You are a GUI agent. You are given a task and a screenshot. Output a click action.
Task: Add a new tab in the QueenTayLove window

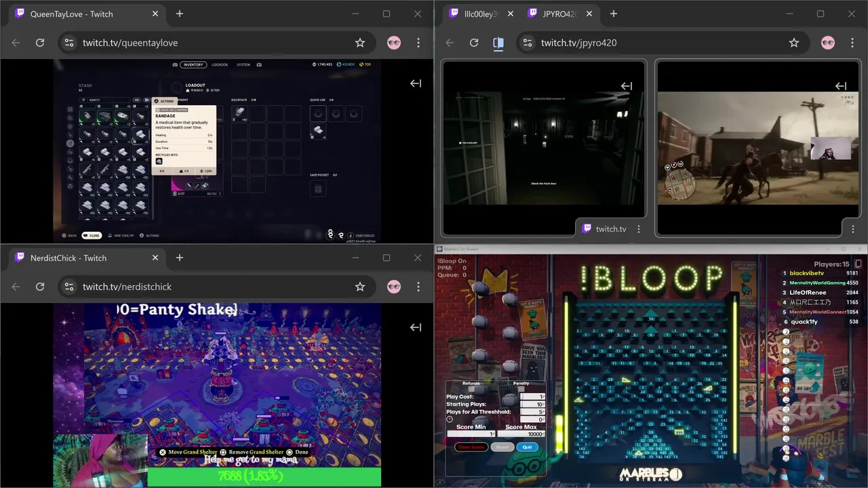(180, 14)
